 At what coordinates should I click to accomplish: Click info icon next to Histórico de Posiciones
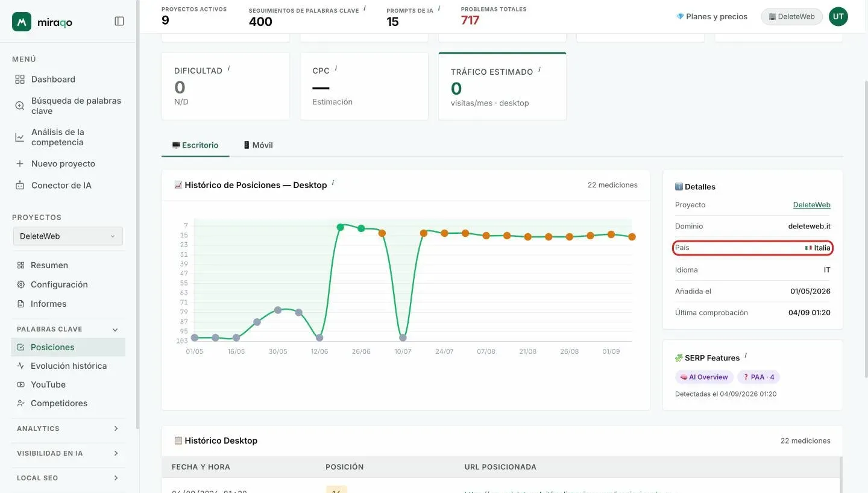pos(333,183)
